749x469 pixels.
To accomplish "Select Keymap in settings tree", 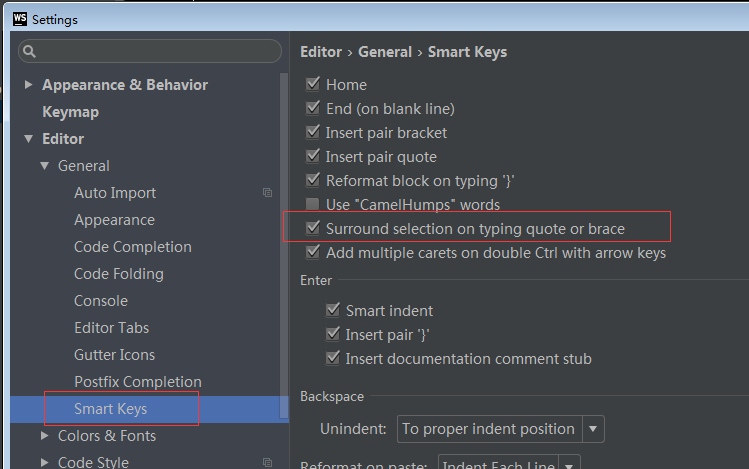I will [x=71, y=112].
